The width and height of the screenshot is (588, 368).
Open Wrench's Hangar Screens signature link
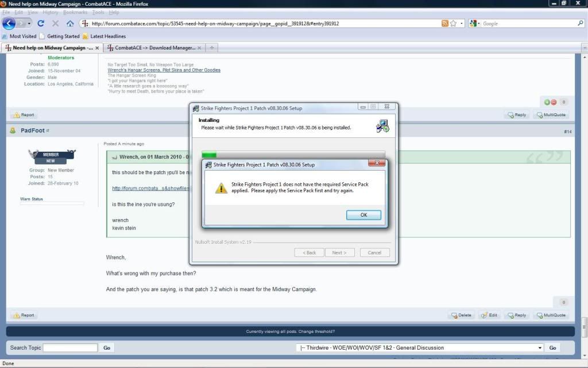(164, 70)
